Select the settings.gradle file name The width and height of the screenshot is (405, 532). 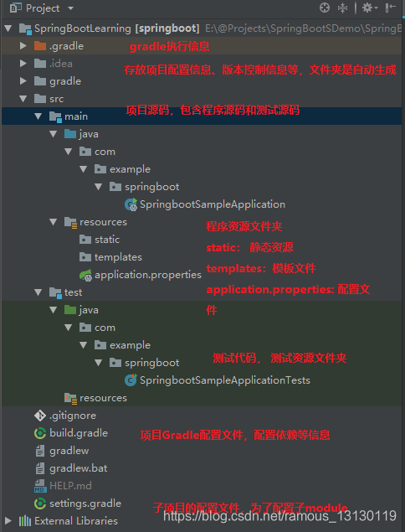[x=85, y=504]
